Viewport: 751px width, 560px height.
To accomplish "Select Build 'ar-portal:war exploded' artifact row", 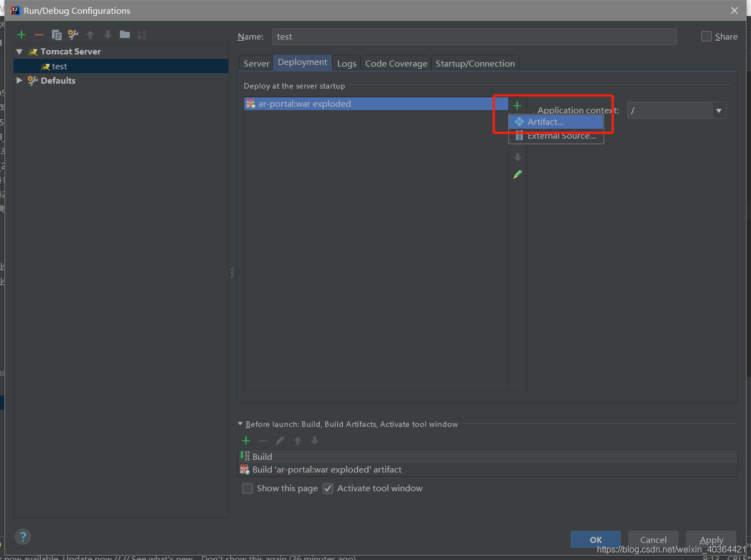I will (487, 469).
